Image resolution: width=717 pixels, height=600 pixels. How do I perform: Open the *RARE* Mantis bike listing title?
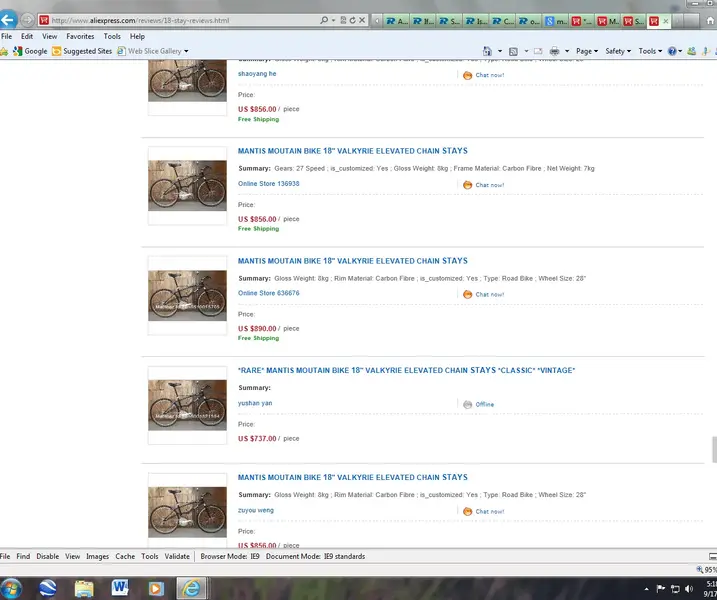406,371
